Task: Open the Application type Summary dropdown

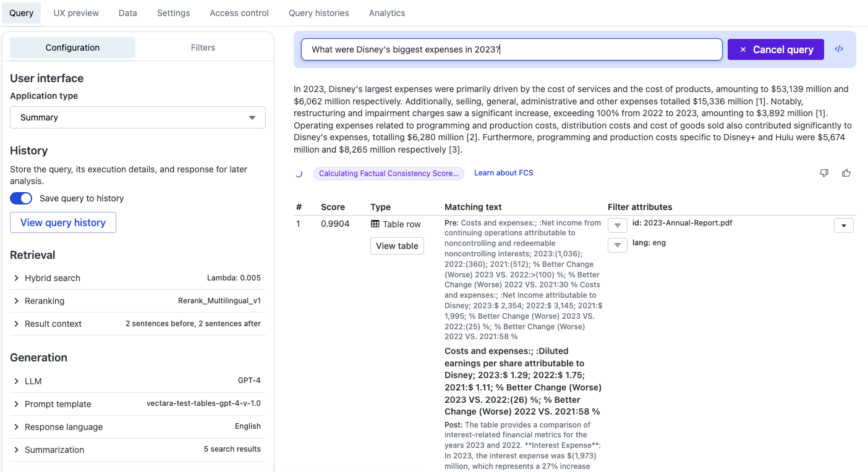Action: pos(137,117)
